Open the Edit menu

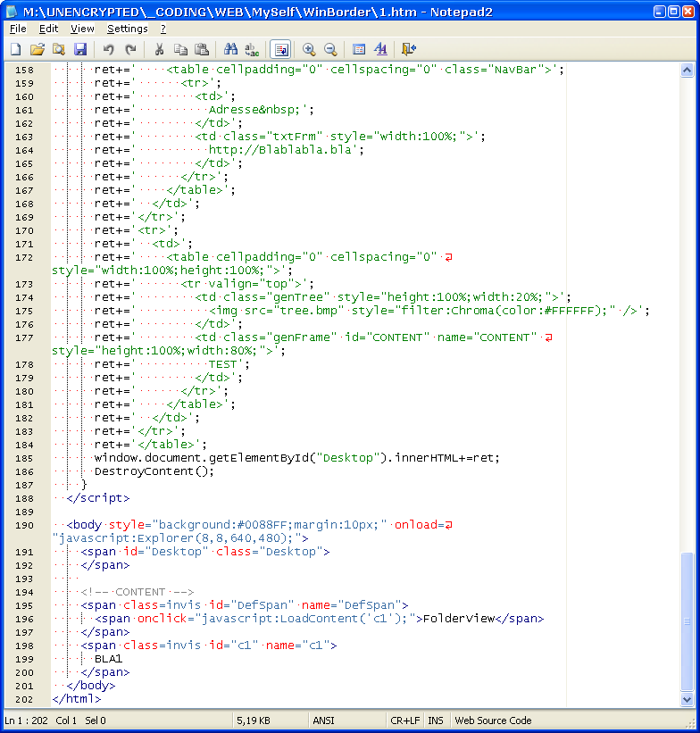tap(48, 29)
